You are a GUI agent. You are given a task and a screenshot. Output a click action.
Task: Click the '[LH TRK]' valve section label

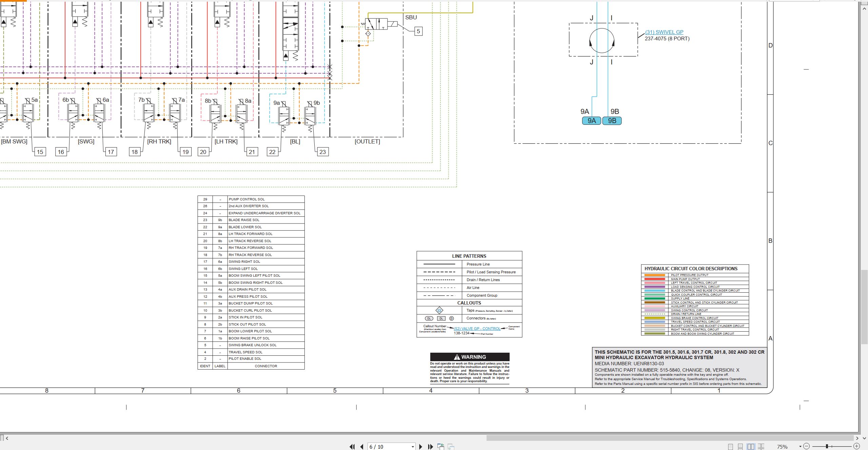(226, 141)
